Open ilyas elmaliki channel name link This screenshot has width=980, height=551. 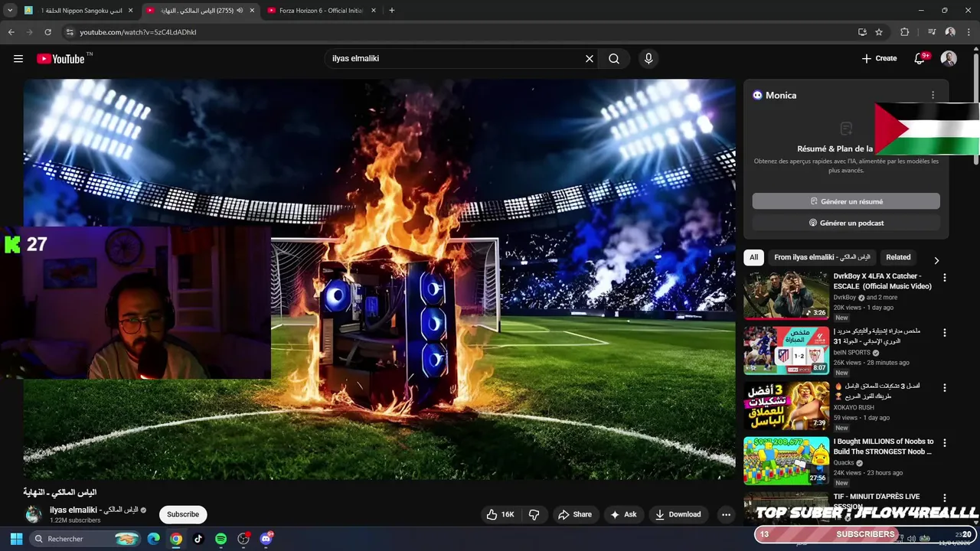click(94, 510)
